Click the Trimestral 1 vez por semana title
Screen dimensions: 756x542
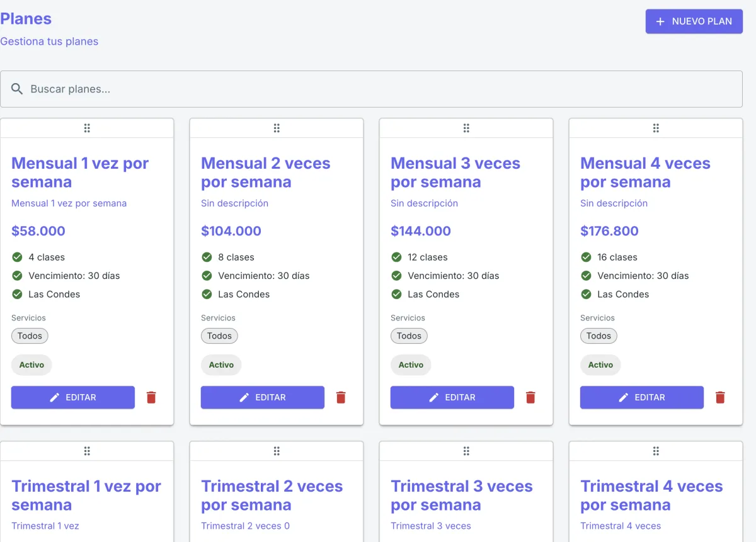pyautogui.click(x=86, y=495)
